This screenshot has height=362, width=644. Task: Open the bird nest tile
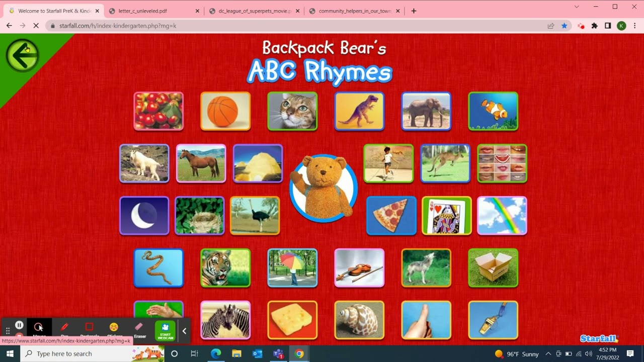200,216
